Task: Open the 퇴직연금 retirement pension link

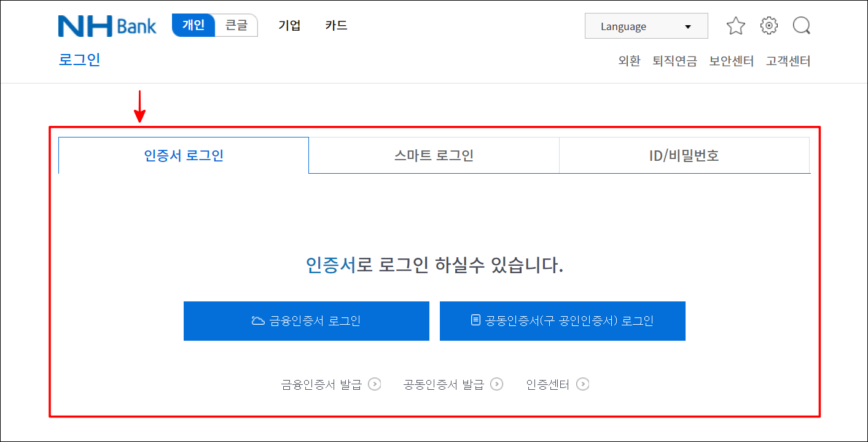Action: click(x=674, y=61)
